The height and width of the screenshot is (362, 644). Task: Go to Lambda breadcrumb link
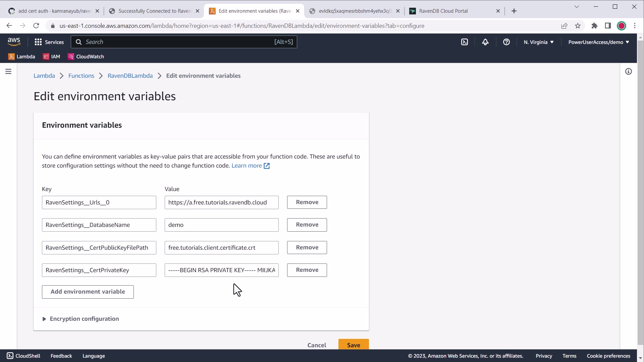[44, 76]
